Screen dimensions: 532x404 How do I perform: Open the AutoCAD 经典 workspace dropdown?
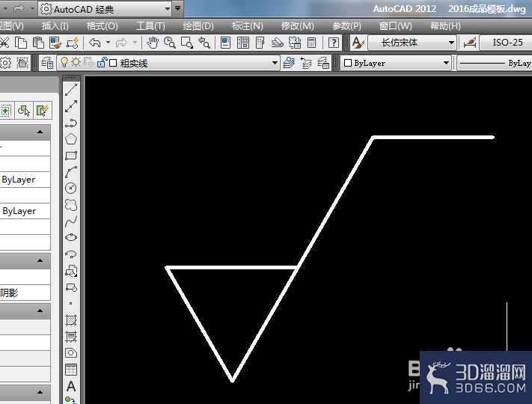click(x=168, y=9)
